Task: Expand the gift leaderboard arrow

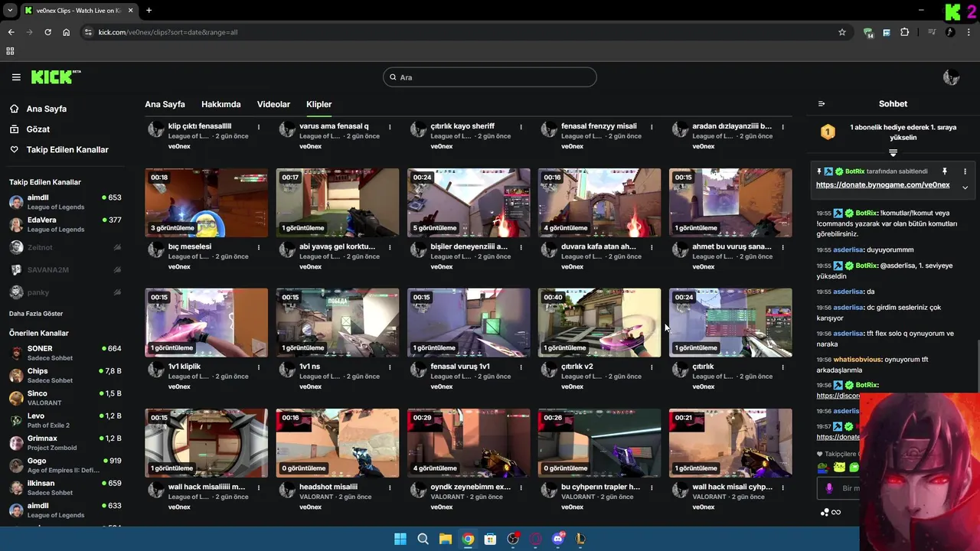Action: (x=893, y=153)
